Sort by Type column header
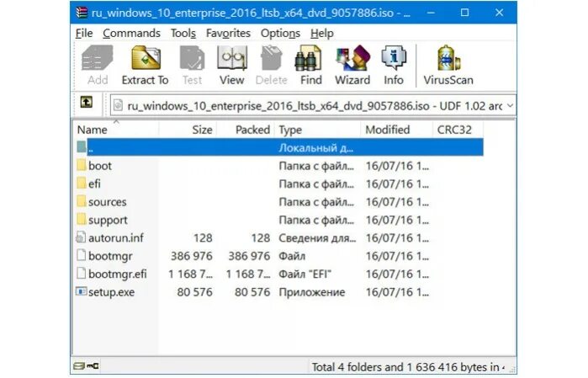The image size is (588, 378). pyautogui.click(x=318, y=130)
